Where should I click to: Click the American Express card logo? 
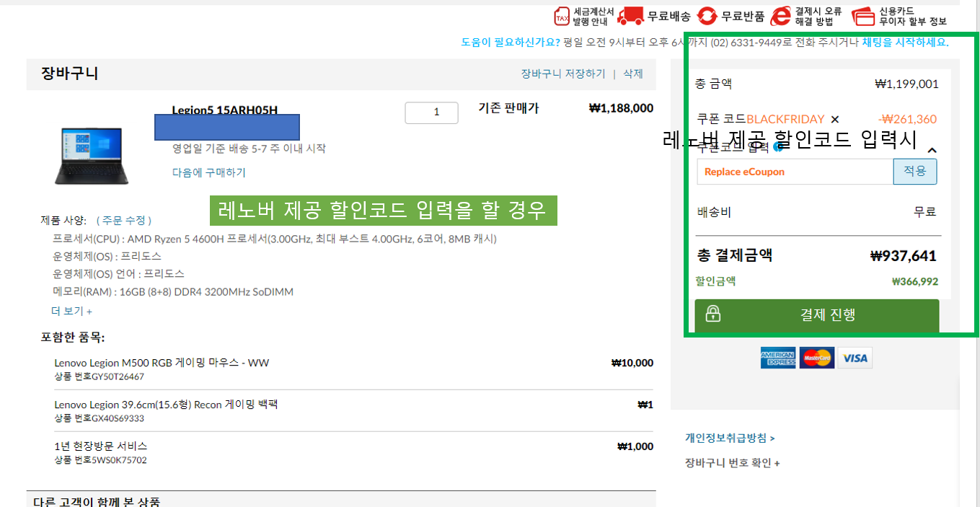pyautogui.click(x=777, y=358)
